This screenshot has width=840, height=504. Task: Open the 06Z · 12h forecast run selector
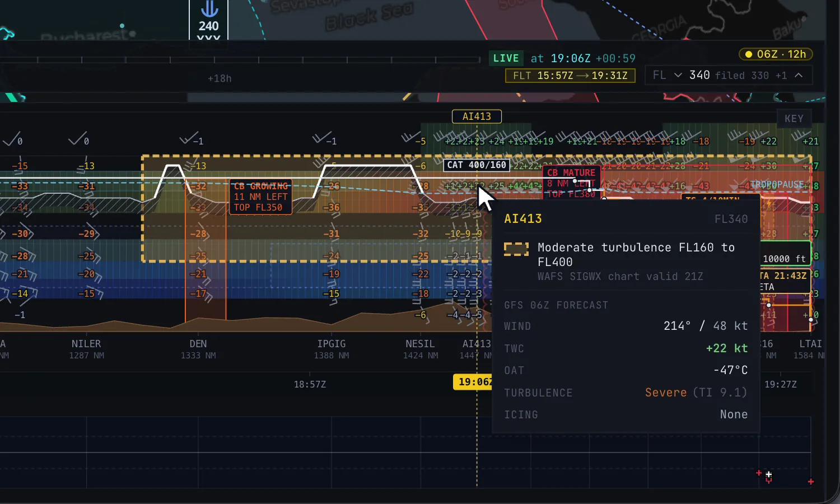pyautogui.click(x=776, y=54)
